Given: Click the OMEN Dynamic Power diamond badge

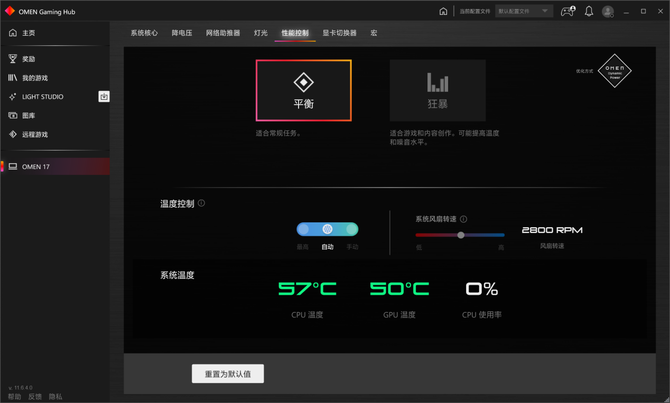Looking at the screenshot, I should click(x=614, y=71).
